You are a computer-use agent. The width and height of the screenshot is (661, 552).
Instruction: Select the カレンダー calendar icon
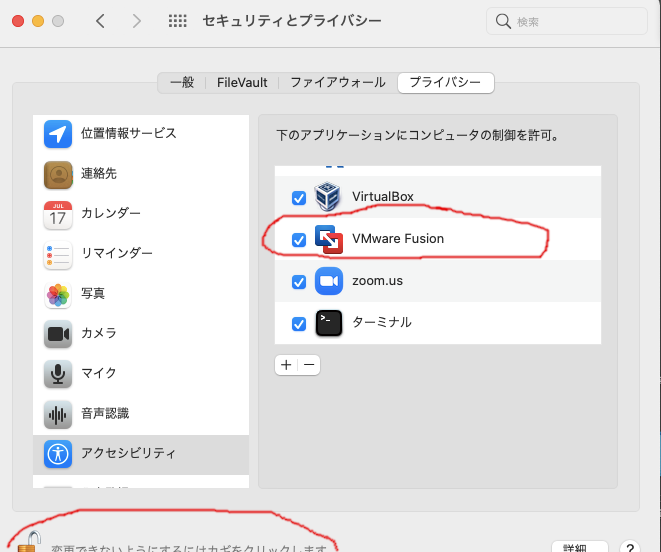58,215
